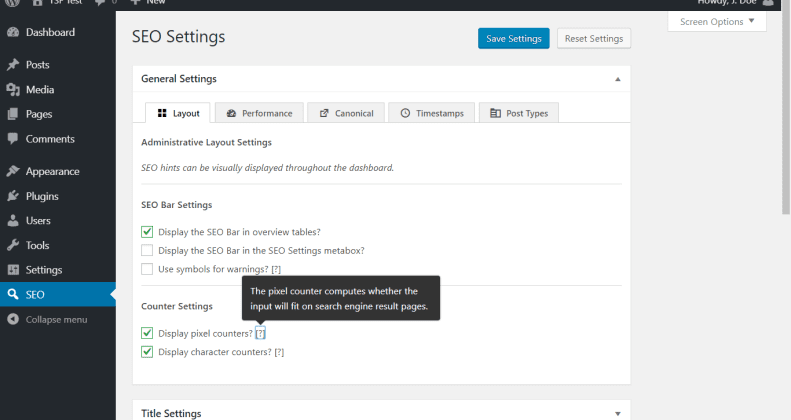The image size is (791, 420).
Task: Open Users in the sidebar menu
Action: (x=58, y=220)
